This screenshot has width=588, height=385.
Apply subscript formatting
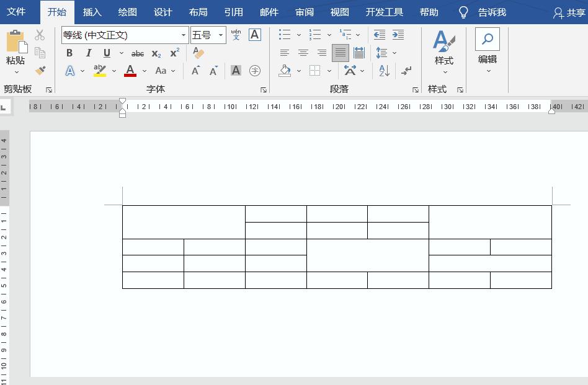pyautogui.click(x=155, y=53)
